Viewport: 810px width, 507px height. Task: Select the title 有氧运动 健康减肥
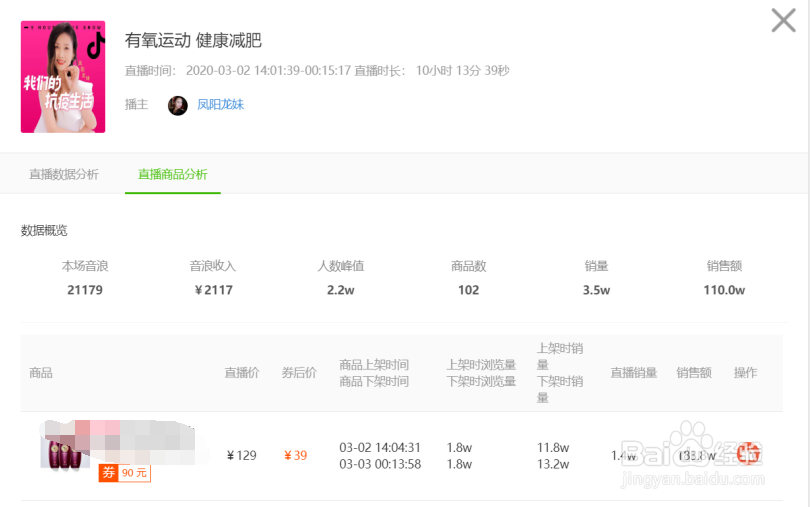[193, 40]
